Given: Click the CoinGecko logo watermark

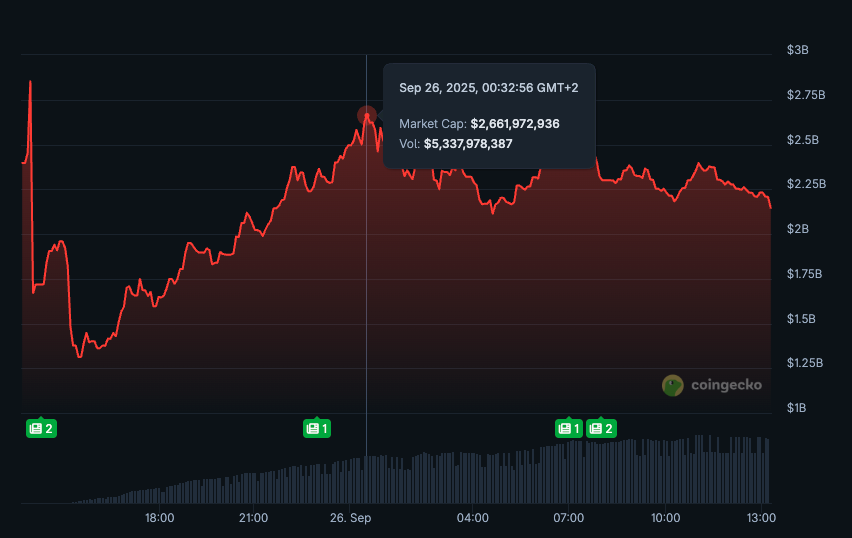Looking at the screenshot, I should click(x=711, y=386).
